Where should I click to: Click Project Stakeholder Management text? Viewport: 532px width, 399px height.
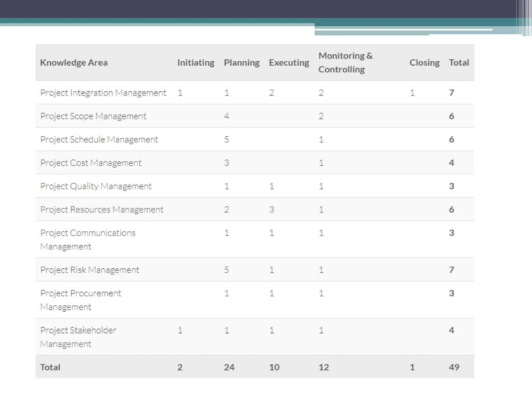coord(78,337)
